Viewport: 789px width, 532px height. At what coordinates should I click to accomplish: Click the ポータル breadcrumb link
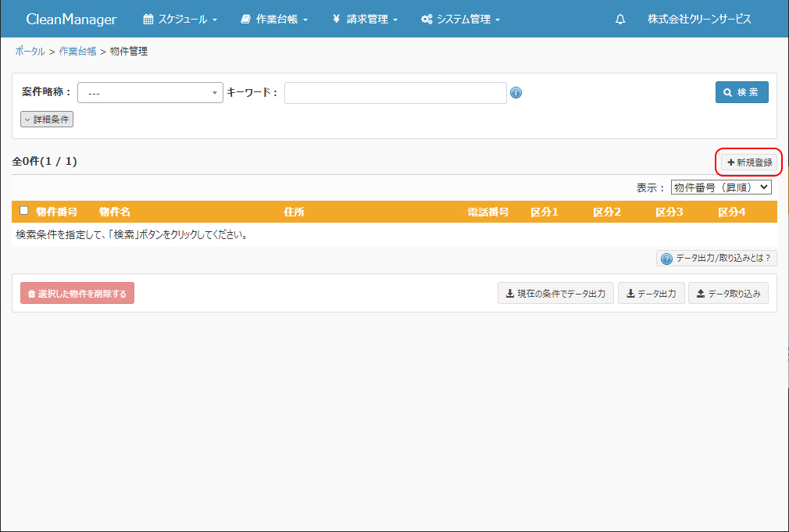pos(30,52)
